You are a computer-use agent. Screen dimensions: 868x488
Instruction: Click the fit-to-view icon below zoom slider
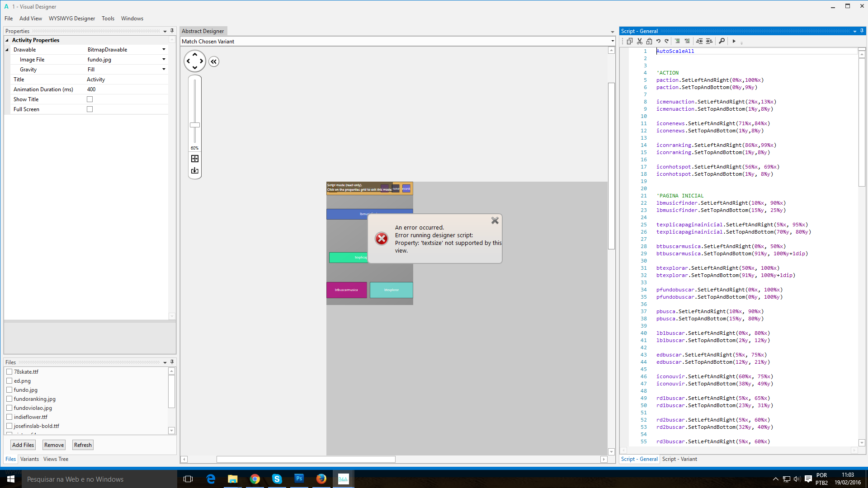(195, 159)
